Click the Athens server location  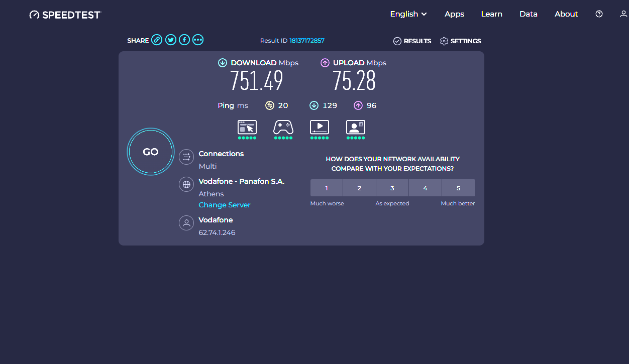point(211,194)
